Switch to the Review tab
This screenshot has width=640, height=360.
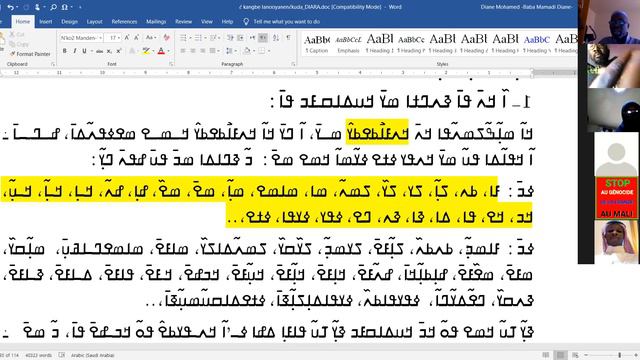click(183, 22)
